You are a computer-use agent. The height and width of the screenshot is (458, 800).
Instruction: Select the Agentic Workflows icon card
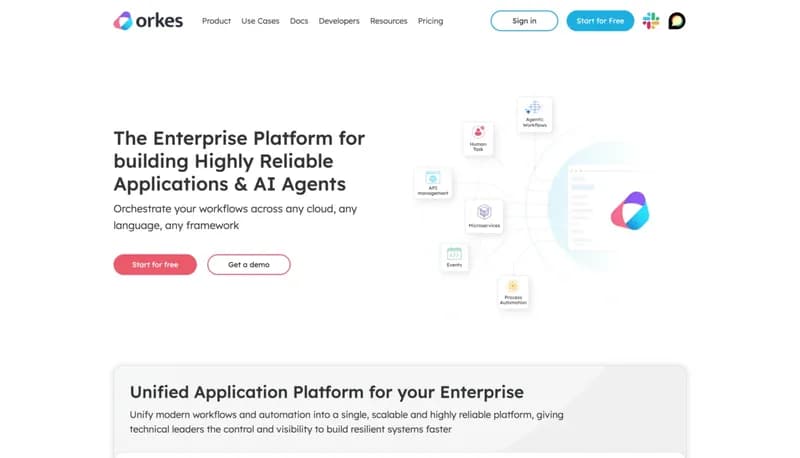coord(535,115)
